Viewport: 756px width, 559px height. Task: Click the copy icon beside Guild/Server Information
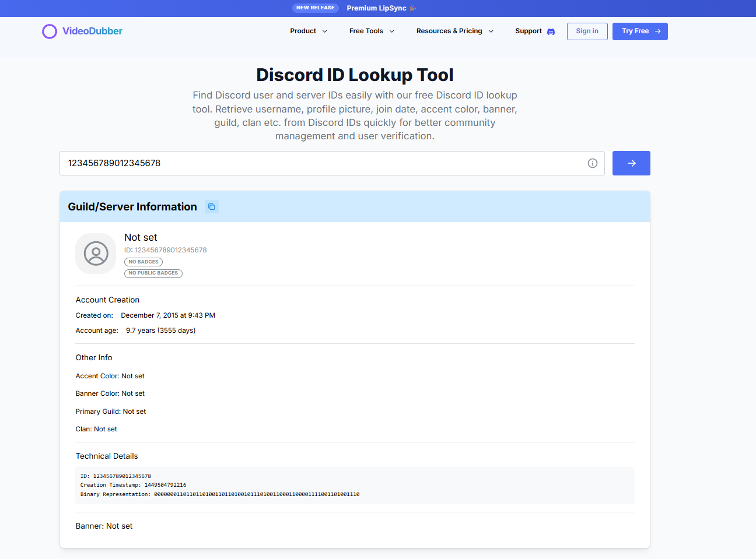[211, 206]
